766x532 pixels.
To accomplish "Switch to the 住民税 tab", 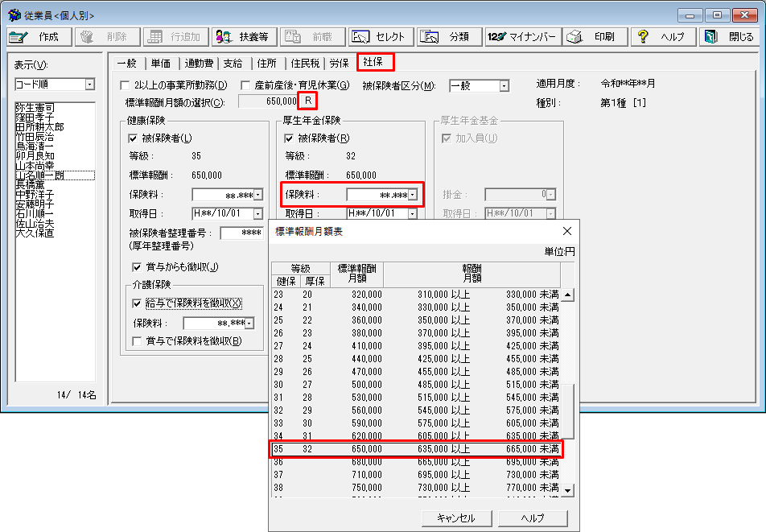I will click(x=305, y=63).
